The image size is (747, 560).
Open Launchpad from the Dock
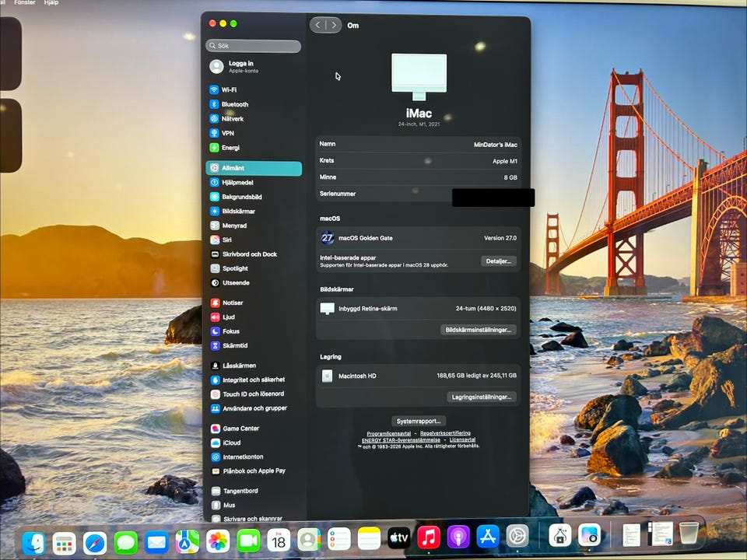tap(65, 544)
